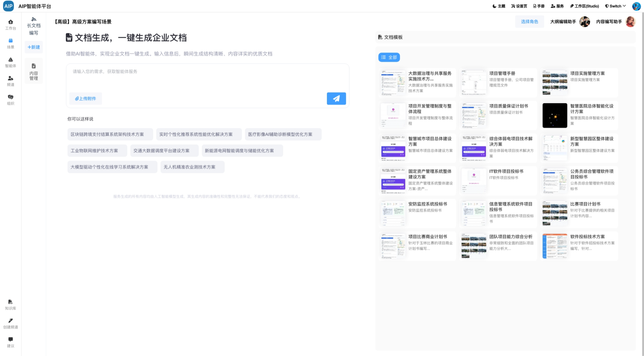Choose the 区块链跨境支付结算系统架构技术方案 suggestion

[110, 134]
